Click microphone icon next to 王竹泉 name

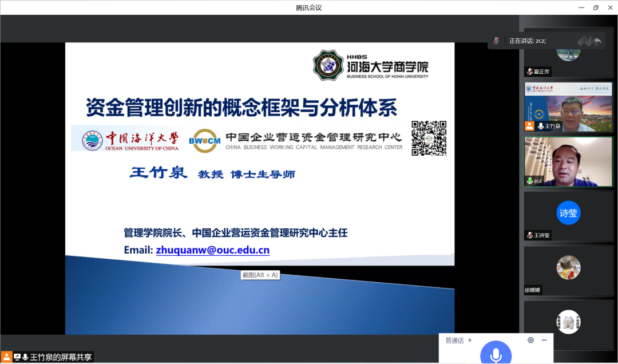tap(541, 126)
